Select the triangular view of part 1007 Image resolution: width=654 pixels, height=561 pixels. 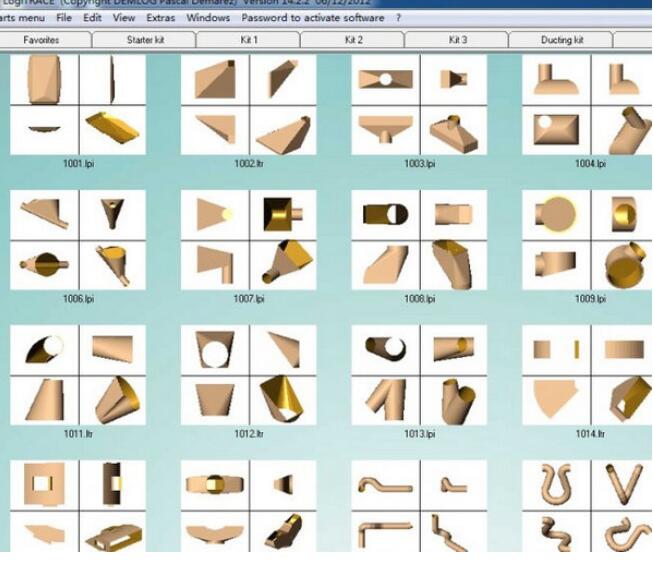click(x=215, y=215)
